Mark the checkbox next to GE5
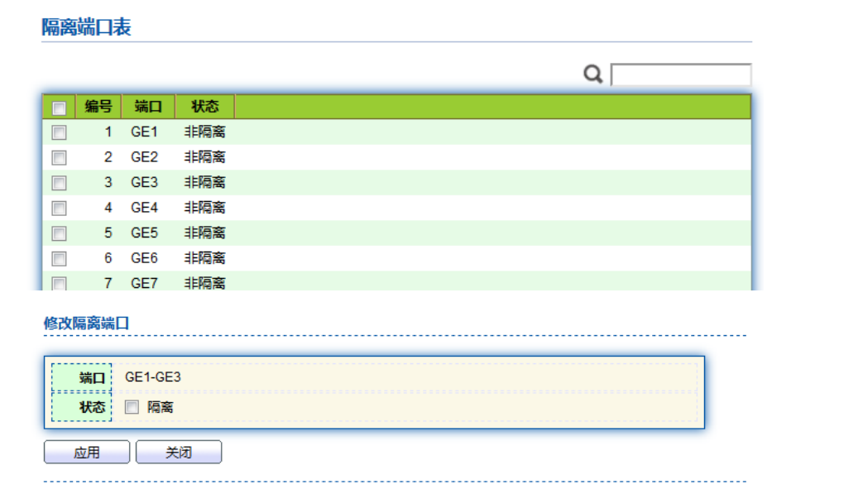Image resolution: width=868 pixels, height=499 pixels. point(59,233)
